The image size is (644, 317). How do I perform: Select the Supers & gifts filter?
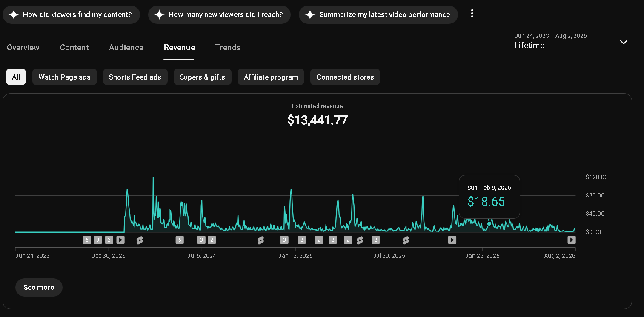pyautogui.click(x=202, y=77)
